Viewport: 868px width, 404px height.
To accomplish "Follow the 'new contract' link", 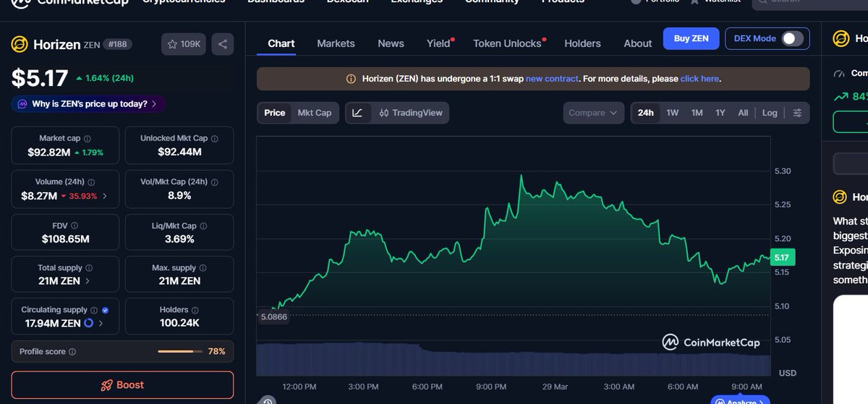I will click(x=552, y=79).
